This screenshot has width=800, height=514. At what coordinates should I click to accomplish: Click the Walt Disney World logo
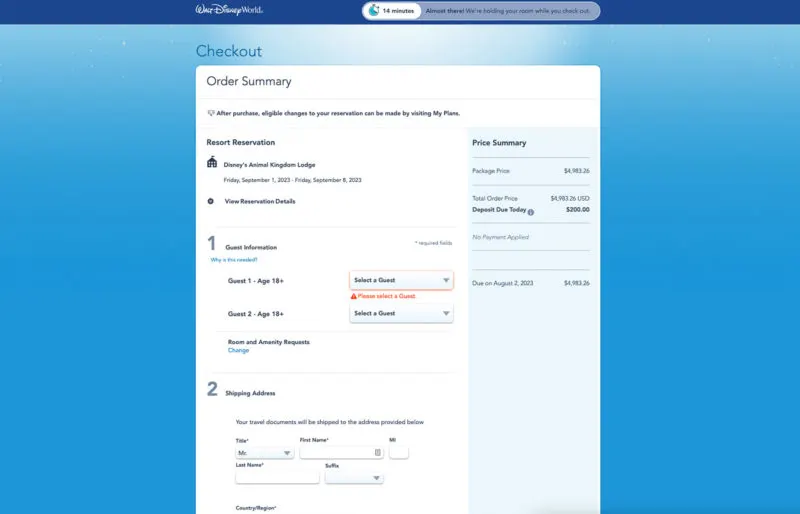(229, 10)
